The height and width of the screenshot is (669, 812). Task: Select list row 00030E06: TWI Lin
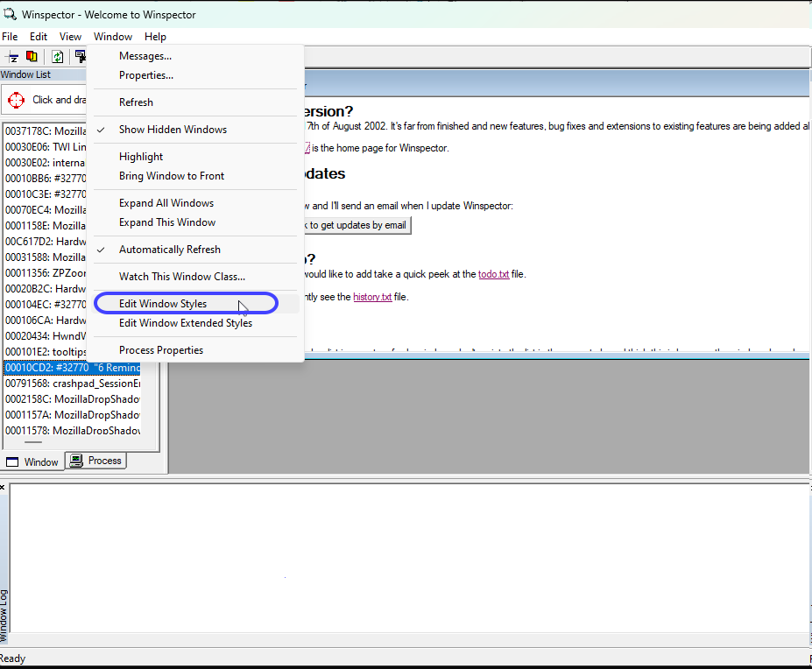click(46, 147)
